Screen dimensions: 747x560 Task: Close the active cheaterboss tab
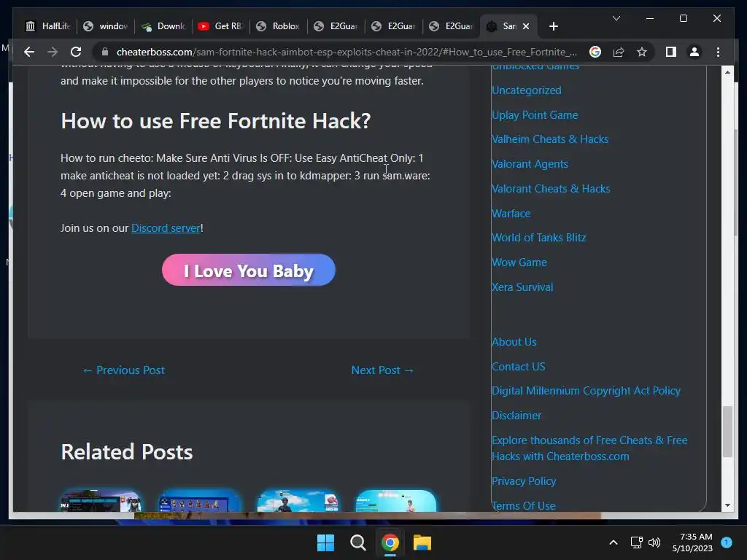(526, 26)
